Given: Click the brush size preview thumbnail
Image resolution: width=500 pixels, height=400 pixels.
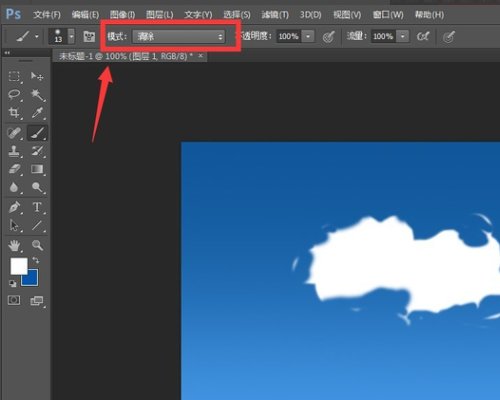Looking at the screenshot, I should pyautogui.click(x=58, y=36).
